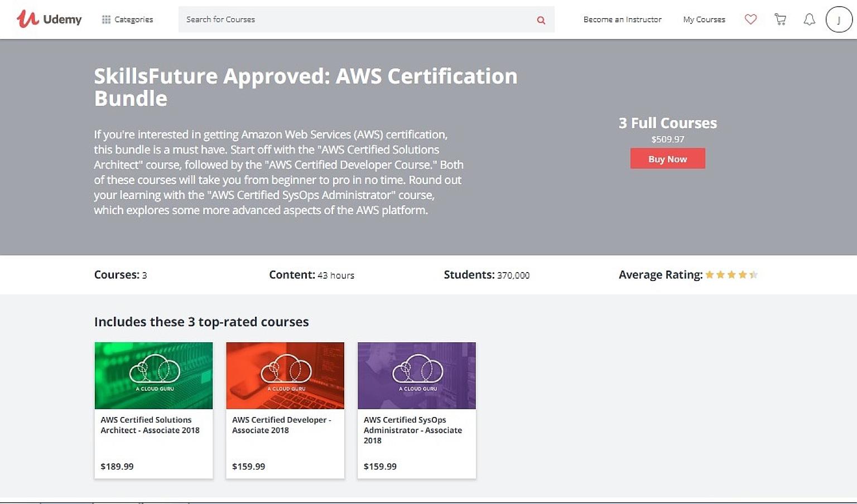This screenshot has width=857, height=504.
Task: Open your profile avatar menu
Action: point(839,19)
